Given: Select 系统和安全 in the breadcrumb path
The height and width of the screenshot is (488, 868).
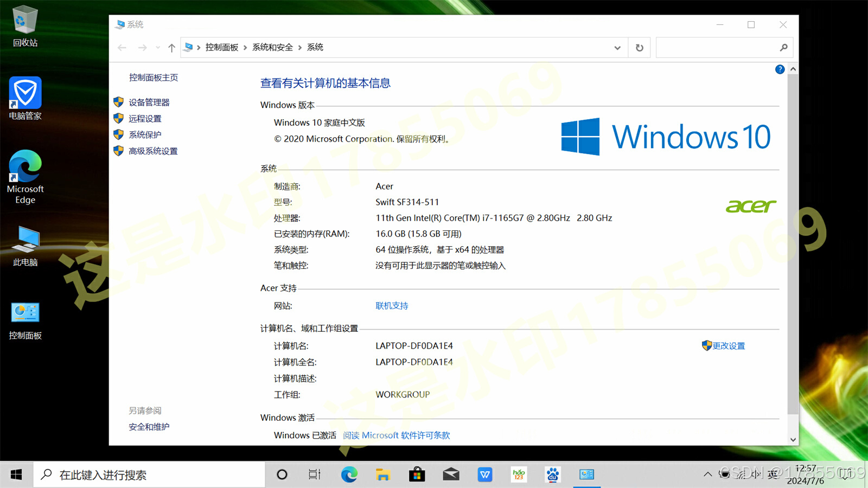Looking at the screenshot, I should tap(272, 48).
